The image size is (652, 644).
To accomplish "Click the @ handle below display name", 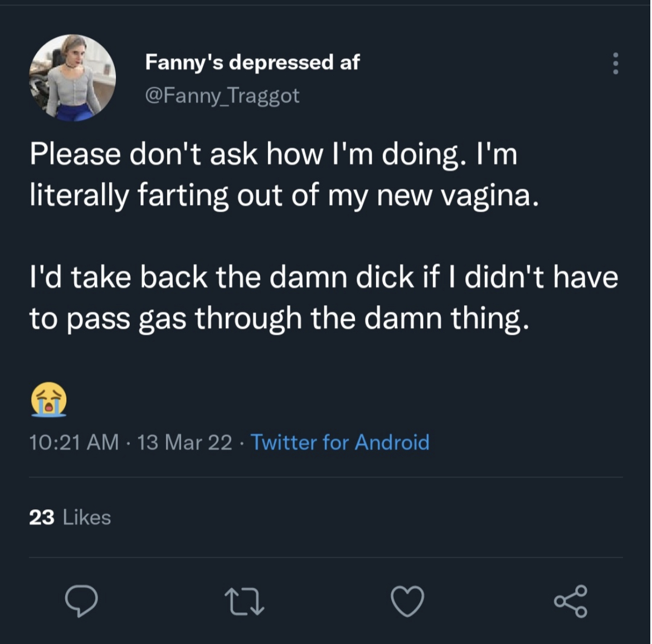I will tap(222, 96).
